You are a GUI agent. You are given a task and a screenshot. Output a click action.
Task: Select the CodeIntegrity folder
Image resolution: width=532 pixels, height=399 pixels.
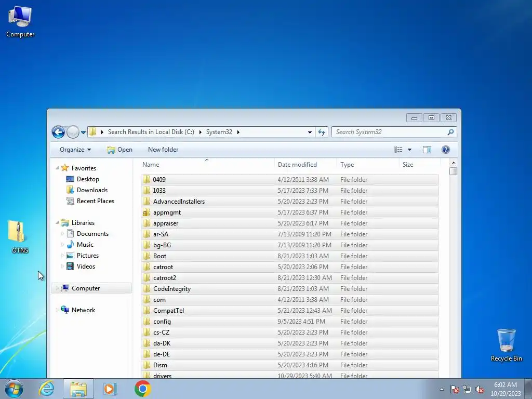click(x=289, y=289)
